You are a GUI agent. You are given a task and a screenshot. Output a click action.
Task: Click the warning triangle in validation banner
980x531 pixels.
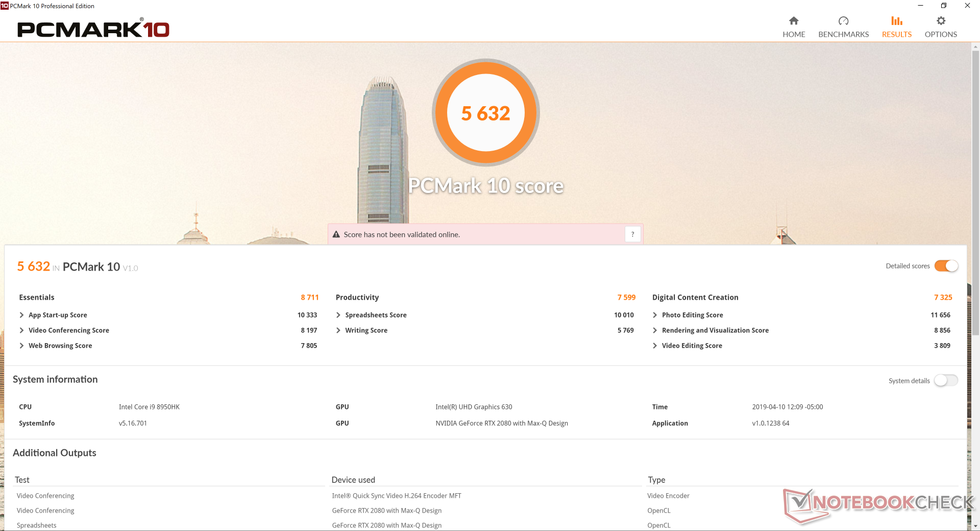[x=336, y=234]
